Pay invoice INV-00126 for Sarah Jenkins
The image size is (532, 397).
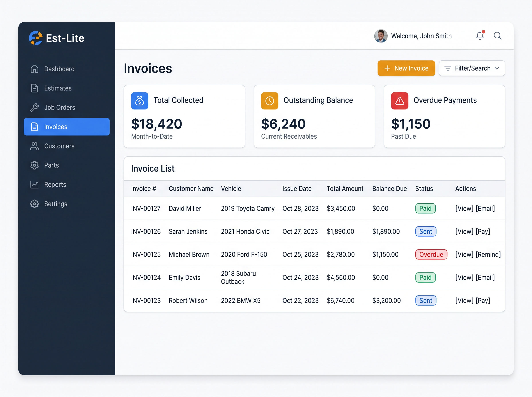483,232
